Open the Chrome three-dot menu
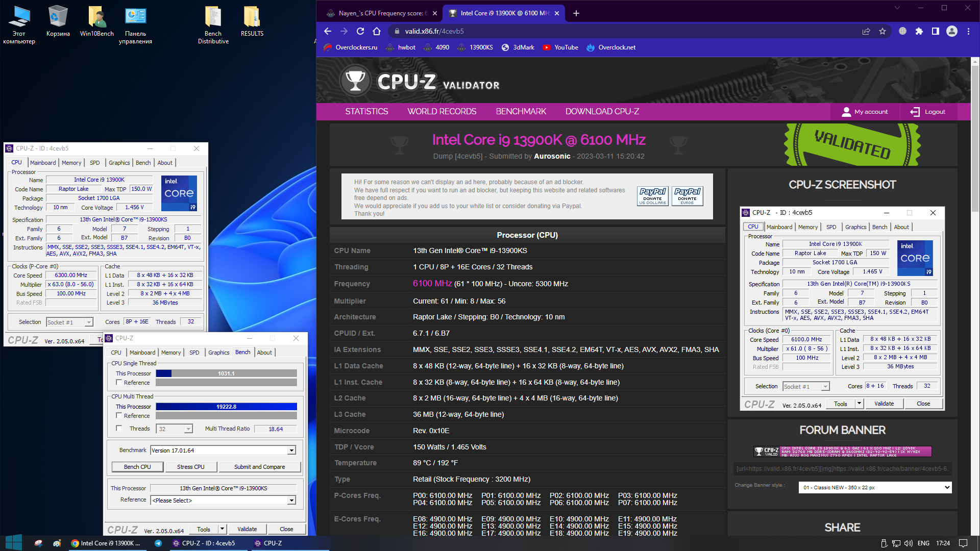Screen dimensions: 980x551 [968, 31]
